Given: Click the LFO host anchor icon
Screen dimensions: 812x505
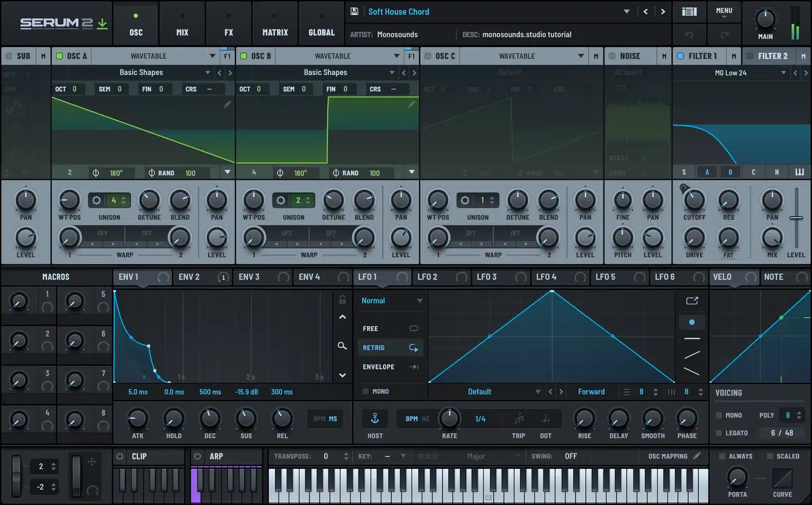Looking at the screenshot, I should [x=375, y=418].
